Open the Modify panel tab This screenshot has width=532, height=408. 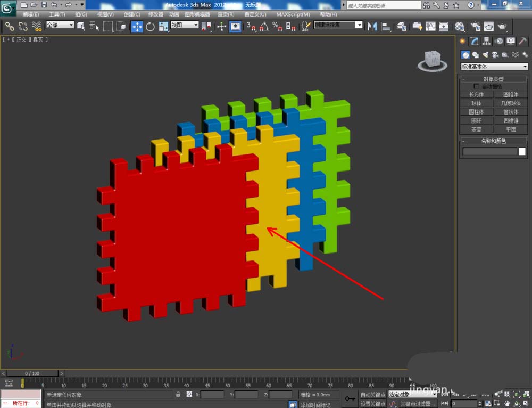point(475,41)
